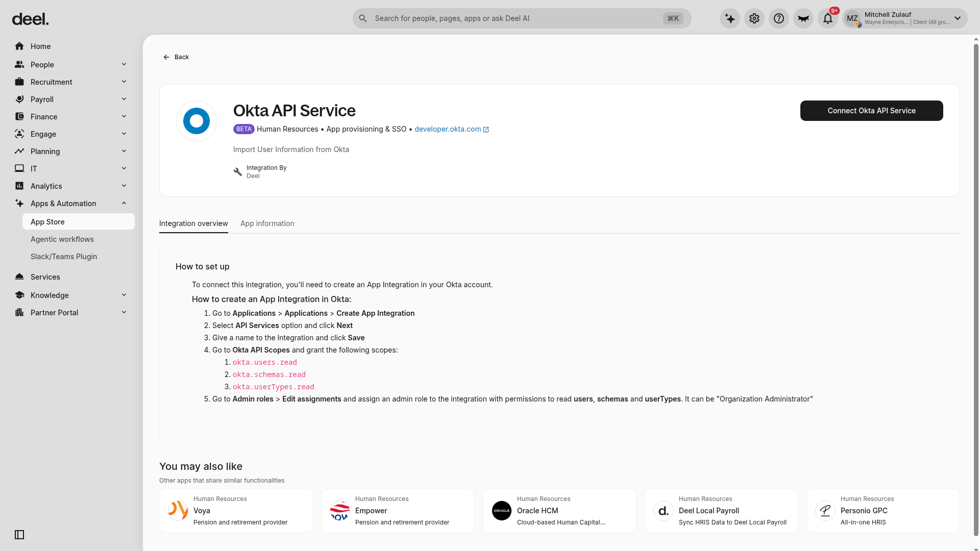Toggle hide-values eye icon in header
Screen dimensions: 980x551
803,18
